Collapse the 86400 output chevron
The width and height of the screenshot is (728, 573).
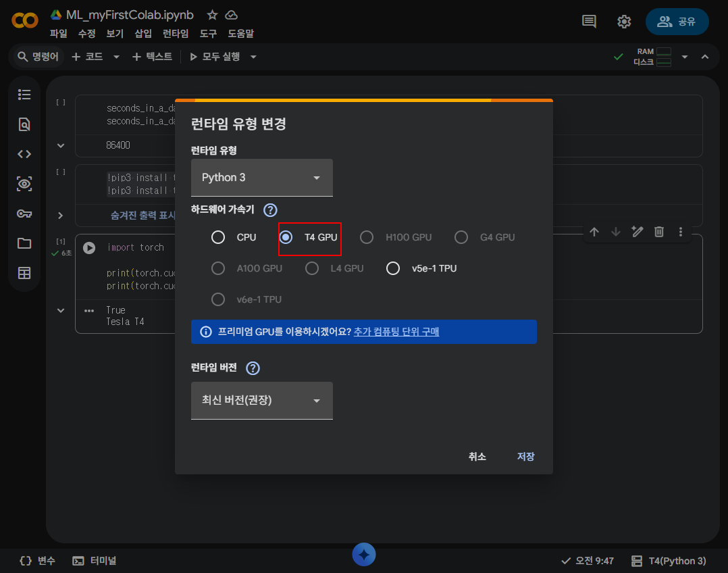[x=61, y=145]
